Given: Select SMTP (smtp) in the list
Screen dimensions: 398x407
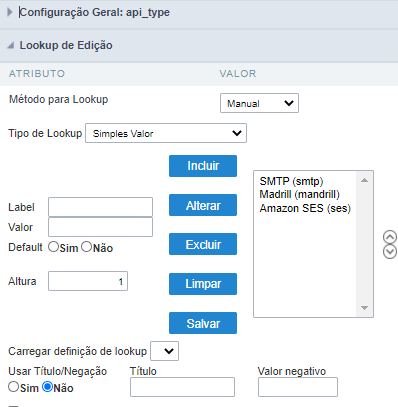Looking at the screenshot, I should pos(291,181).
